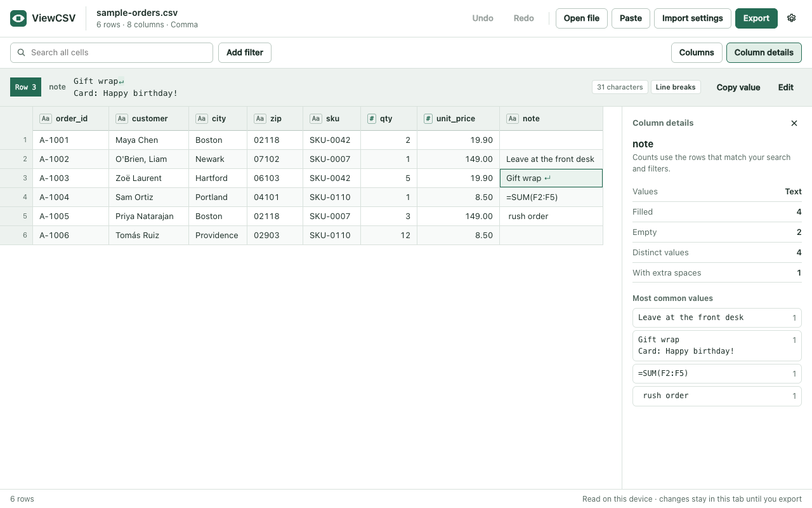Click the customer column header
This screenshot has width=812, height=508.
tap(149, 119)
